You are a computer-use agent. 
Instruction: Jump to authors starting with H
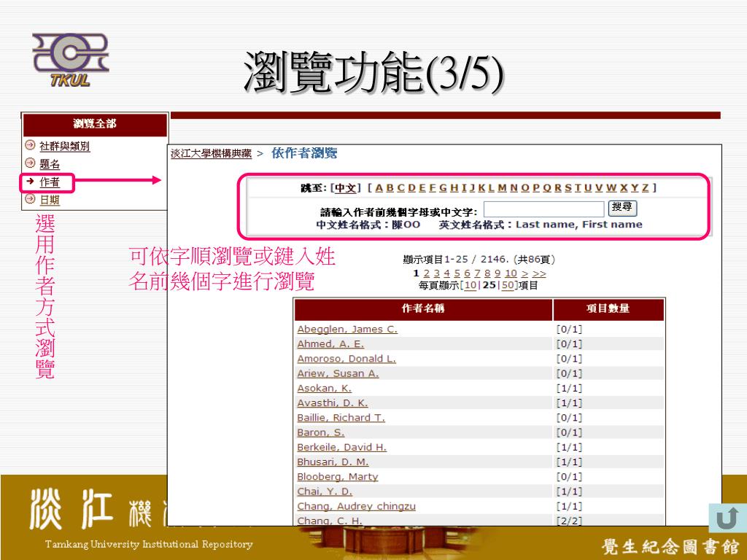pos(454,187)
